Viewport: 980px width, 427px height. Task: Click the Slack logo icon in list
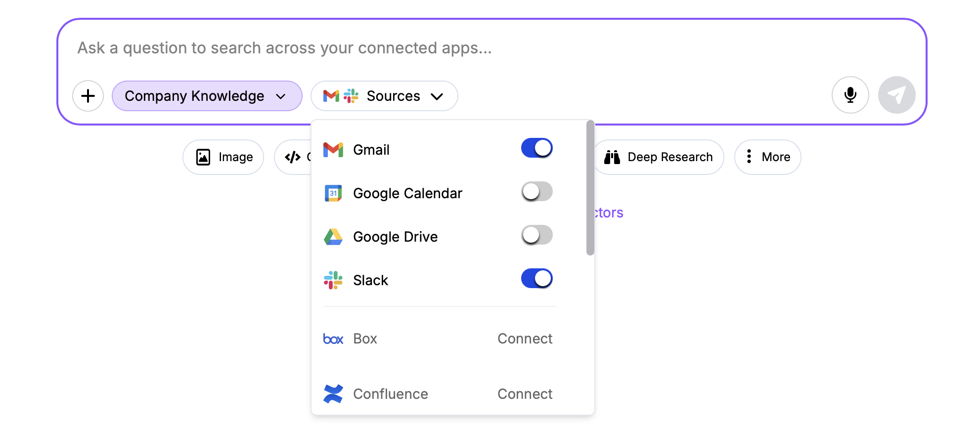coord(333,280)
